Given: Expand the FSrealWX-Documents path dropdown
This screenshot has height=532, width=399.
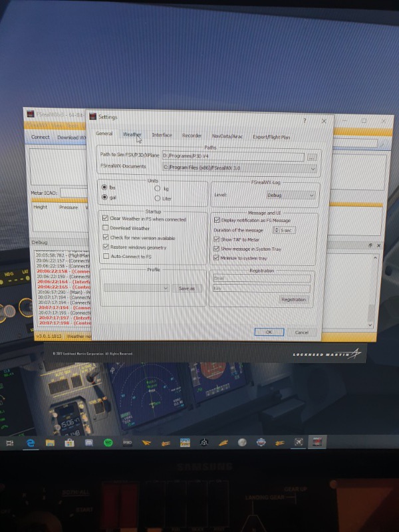Looking at the screenshot, I should point(313,168).
